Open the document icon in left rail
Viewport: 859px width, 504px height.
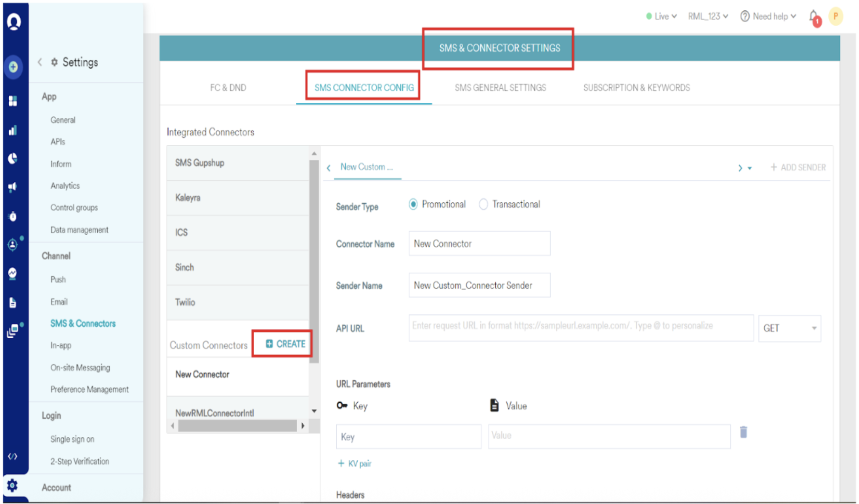pos(13,302)
